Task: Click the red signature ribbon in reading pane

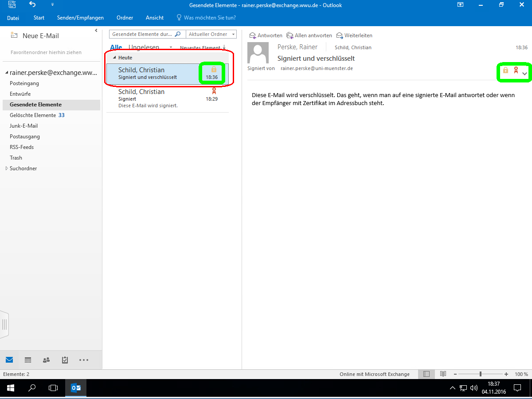Action: pos(516,70)
